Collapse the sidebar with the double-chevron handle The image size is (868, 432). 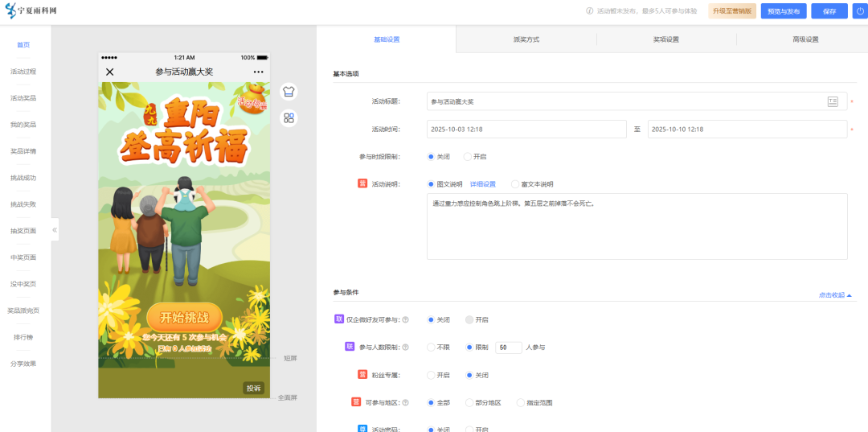click(55, 229)
